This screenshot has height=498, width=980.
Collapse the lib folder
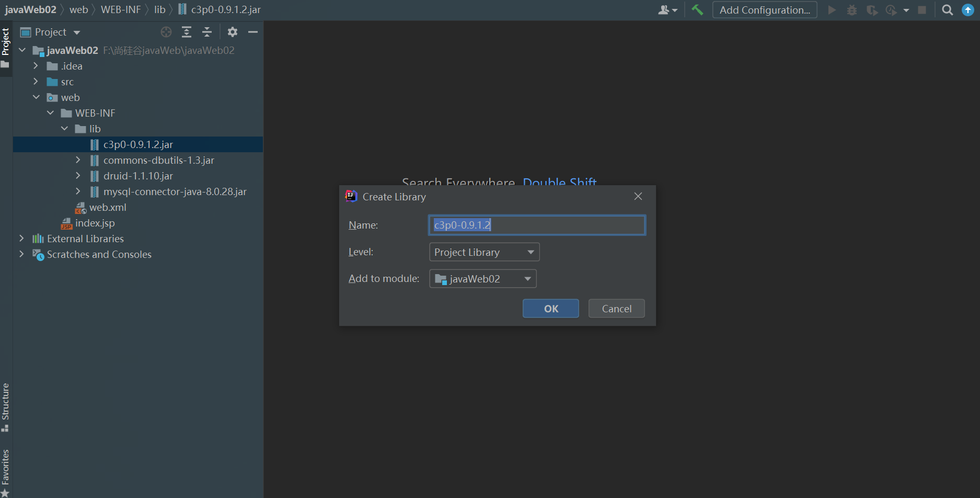64,129
